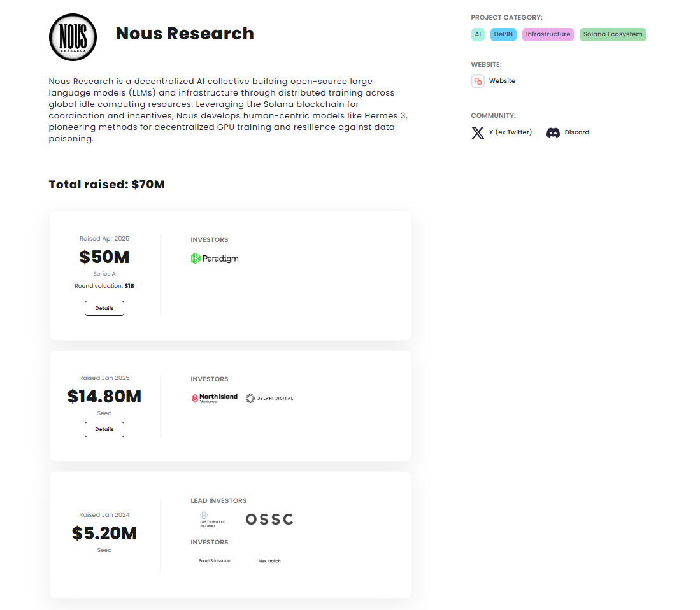Click the LEAD INVESTORS heading
Screen dimensions: 700x610
click(x=218, y=500)
